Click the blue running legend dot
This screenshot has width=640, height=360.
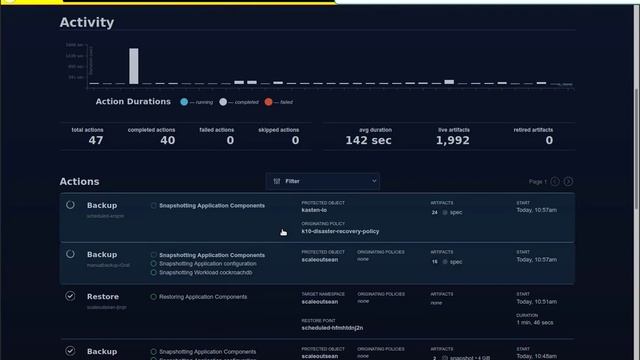tap(184, 102)
